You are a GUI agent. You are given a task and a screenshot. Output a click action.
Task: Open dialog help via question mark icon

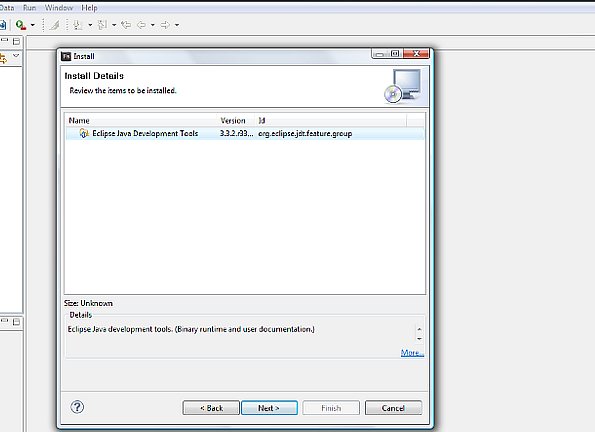click(77, 407)
